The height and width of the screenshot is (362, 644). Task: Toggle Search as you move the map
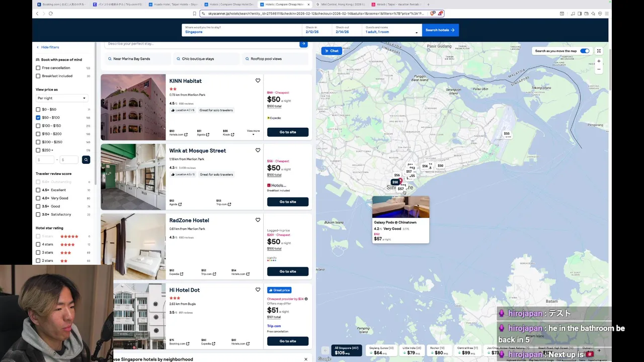click(x=585, y=51)
